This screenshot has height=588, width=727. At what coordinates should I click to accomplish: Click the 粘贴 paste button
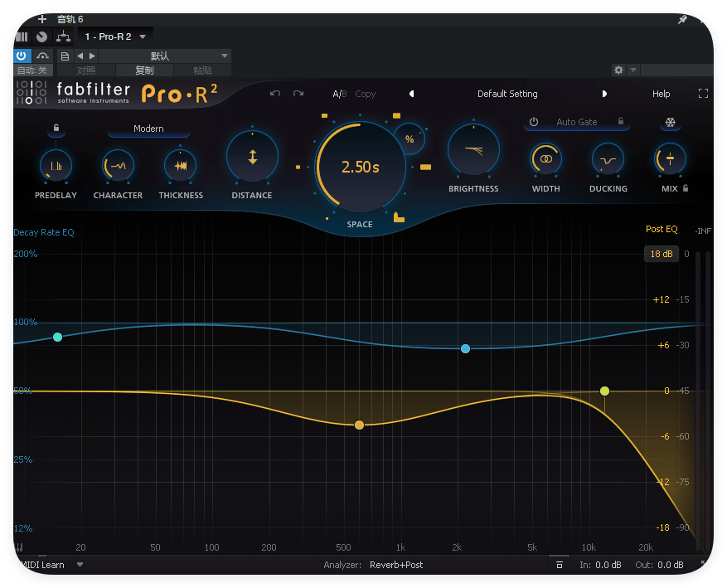coord(202,70)
